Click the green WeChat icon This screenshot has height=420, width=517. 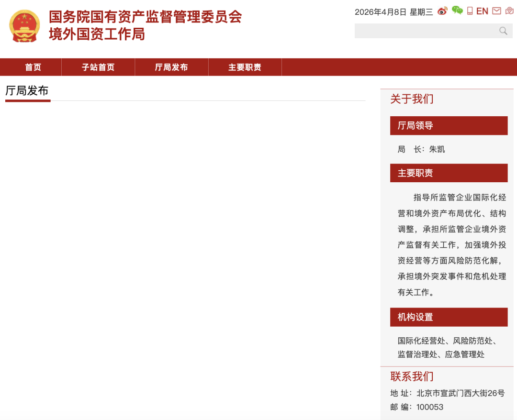[457, 11]
